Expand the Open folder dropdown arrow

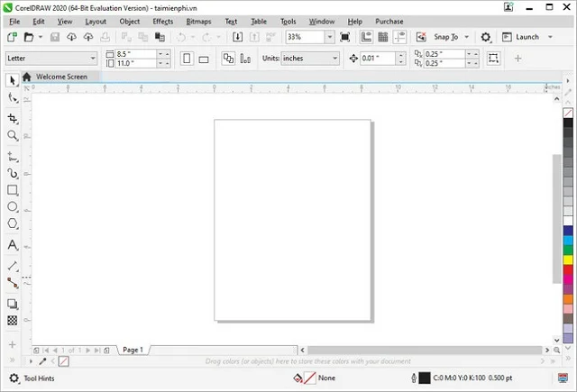pos(41,37)
